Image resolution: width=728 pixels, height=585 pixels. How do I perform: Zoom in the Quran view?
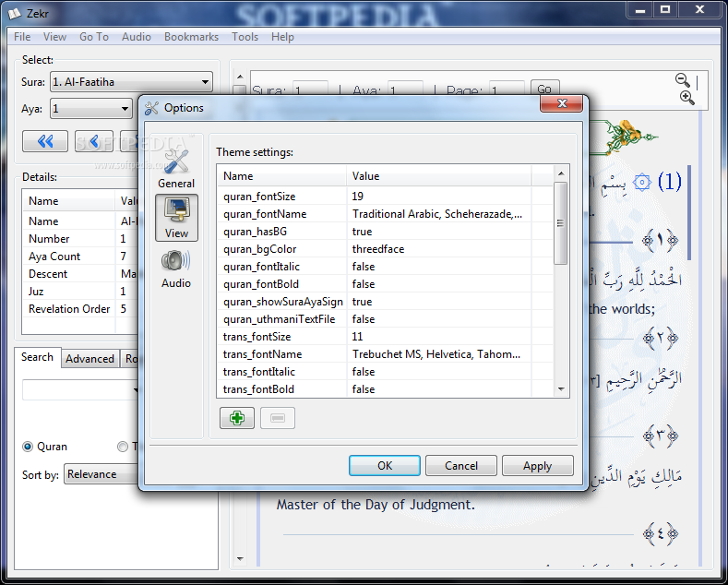687,98
